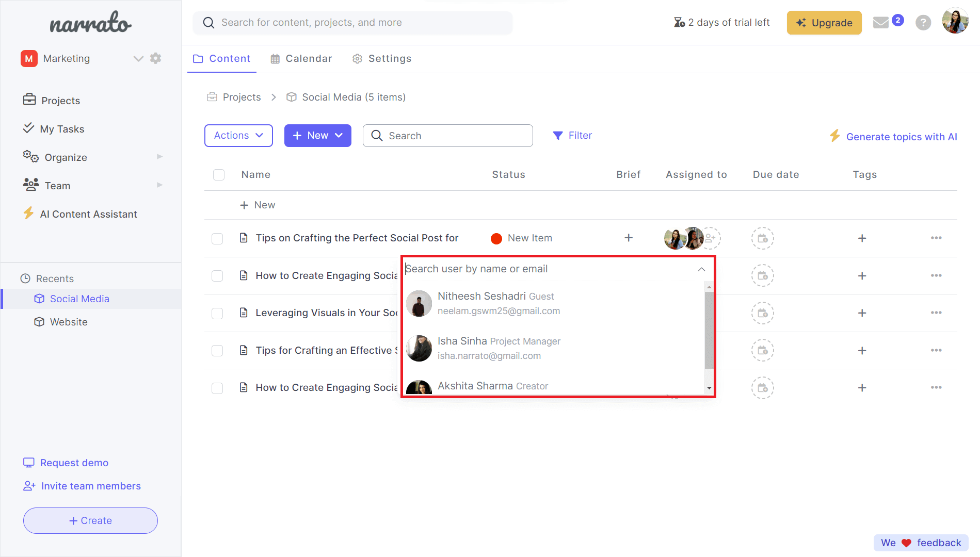Expand the Team submenu
This screenshot has height=557, width=980.
pos(159,185)
